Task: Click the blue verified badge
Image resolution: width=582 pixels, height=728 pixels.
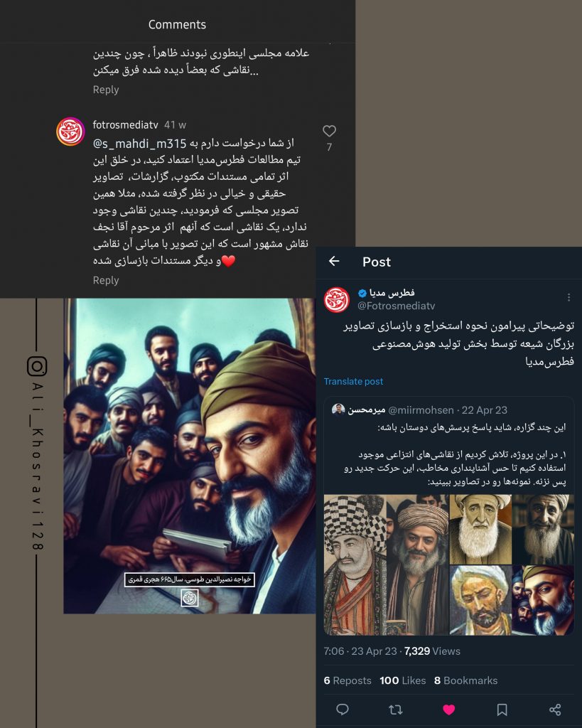Action: tap(362, 293)
